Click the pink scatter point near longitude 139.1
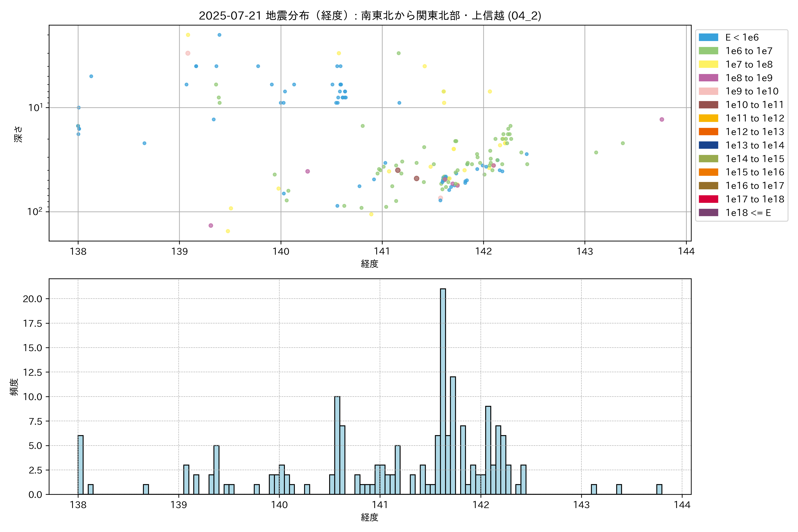The image size is (798, 532). pyautogui.click(x=188, y=53)
